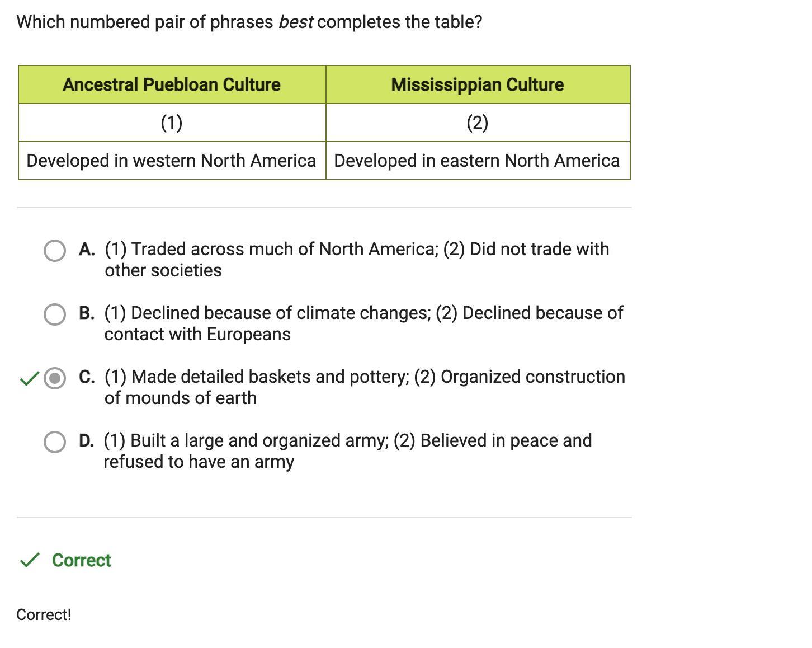Click 'Developed in eastern North America' cell
The image size is (812, 648).
pyautogui.click(x=478, y=161)
